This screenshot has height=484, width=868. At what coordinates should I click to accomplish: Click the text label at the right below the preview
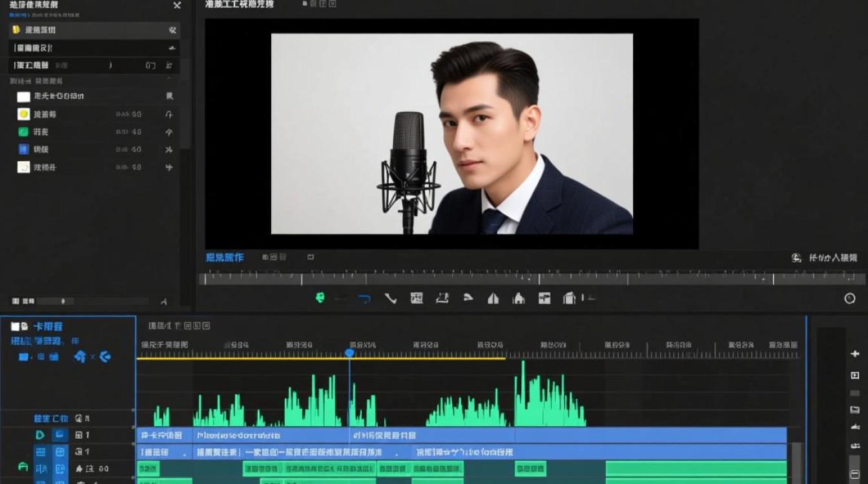(833, 257)
